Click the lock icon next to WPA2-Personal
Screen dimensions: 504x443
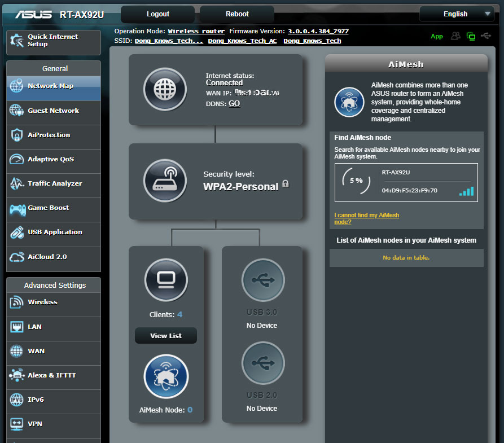[286, 183]
